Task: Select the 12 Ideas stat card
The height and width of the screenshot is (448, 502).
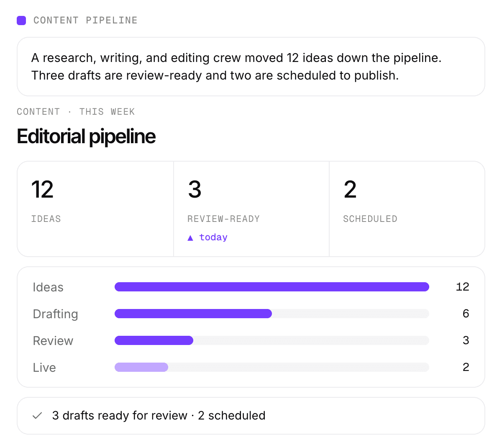Action: click(95, 209)
